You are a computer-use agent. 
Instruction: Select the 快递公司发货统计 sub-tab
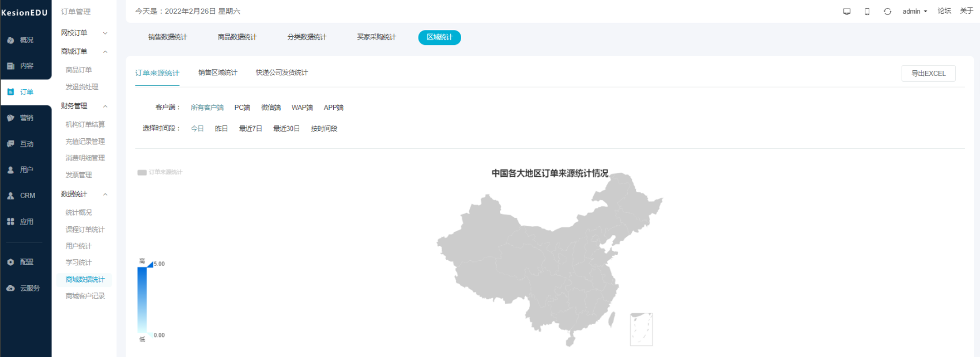coord(282,73)
